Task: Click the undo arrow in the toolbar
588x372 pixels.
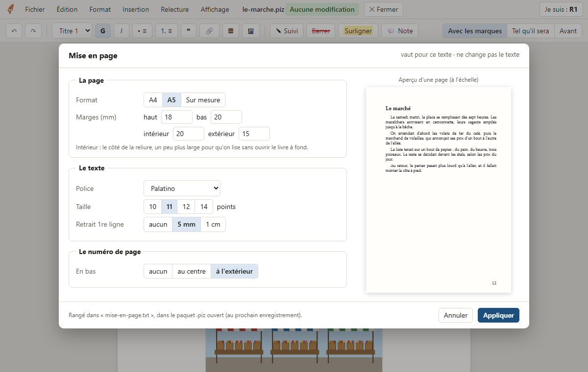Action: click(x=14, y=31)
